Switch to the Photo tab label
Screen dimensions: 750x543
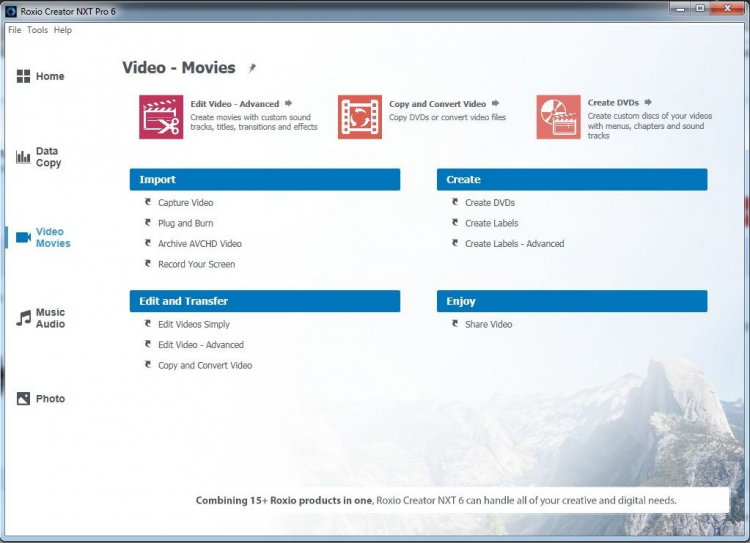click(51, 399)
